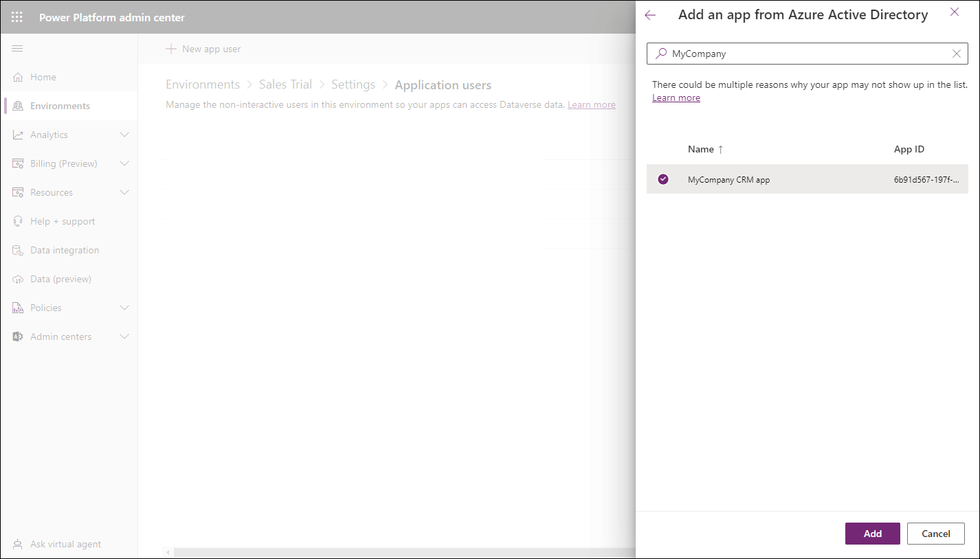
Task: Click the Cancel button
Action: [x=936, y=534]
